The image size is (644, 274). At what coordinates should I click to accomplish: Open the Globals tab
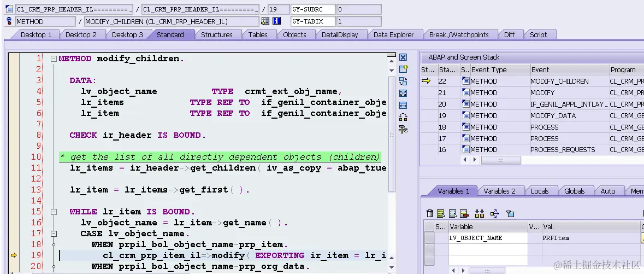coord(574,191)
